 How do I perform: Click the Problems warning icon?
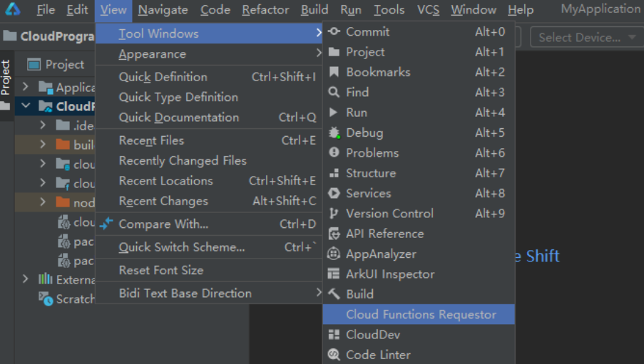(334, 152)
